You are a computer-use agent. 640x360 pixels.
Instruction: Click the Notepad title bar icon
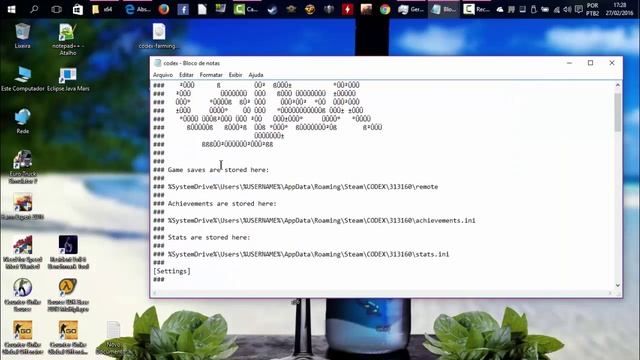(x=158, y=63)
